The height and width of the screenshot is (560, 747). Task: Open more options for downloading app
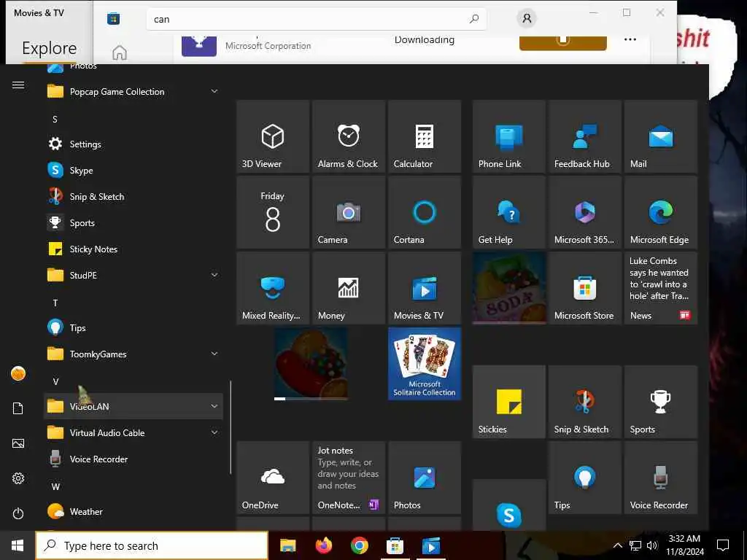[630, 39]
